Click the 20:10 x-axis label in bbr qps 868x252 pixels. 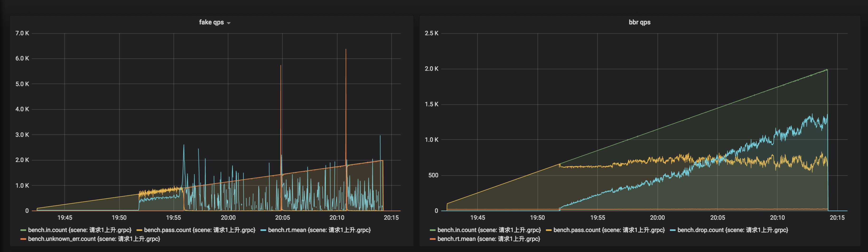(777, 218)
